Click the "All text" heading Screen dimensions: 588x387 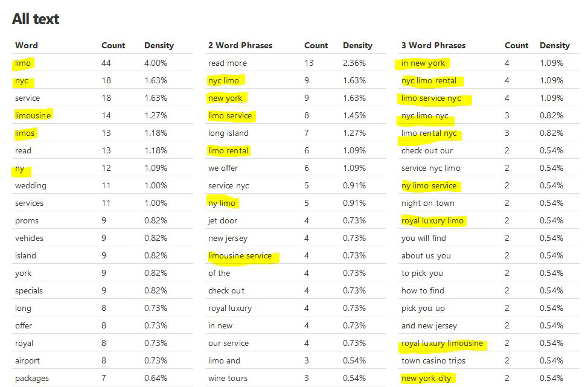pyautogui.click(x=36, y=19)
